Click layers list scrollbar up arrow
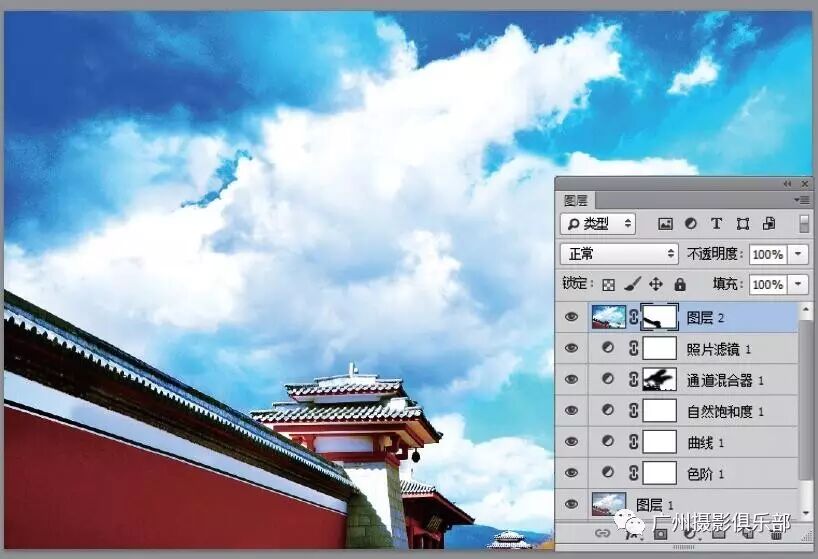 (806, 310)
